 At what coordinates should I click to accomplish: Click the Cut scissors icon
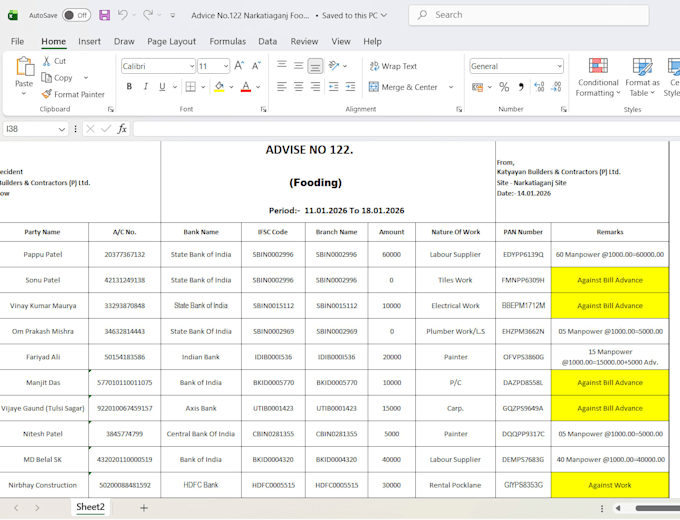[46, 61]
